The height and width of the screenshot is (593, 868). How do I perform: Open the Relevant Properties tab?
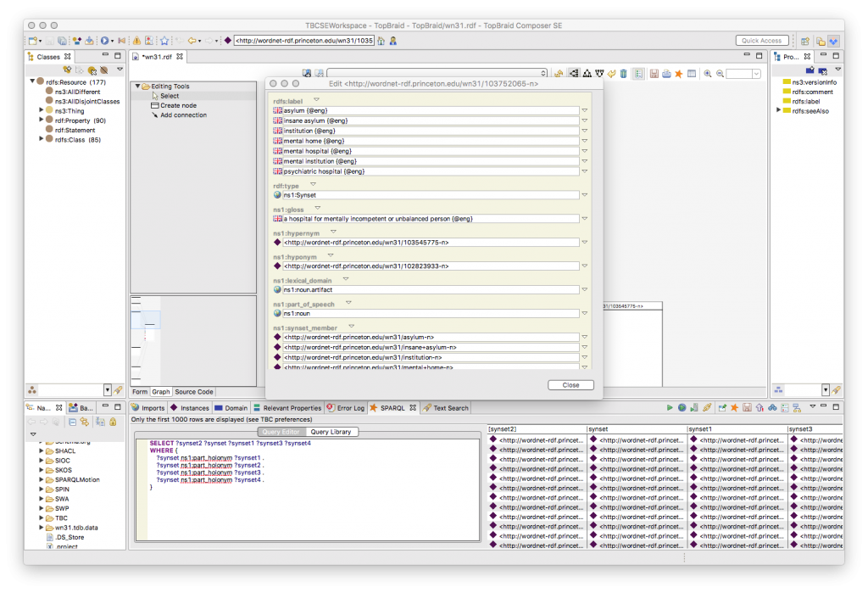pyautogui.click(x=287, y=408)
